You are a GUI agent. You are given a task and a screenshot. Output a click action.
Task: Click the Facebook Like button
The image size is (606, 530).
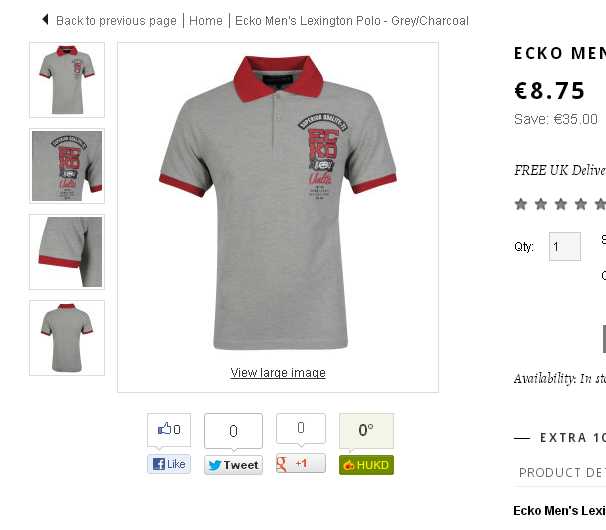click(169, 464)
